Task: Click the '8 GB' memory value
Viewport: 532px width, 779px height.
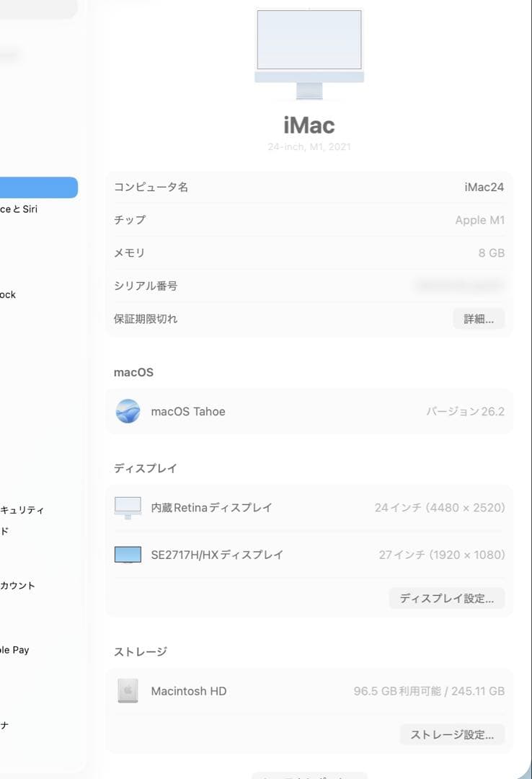Action: [491, 253]
